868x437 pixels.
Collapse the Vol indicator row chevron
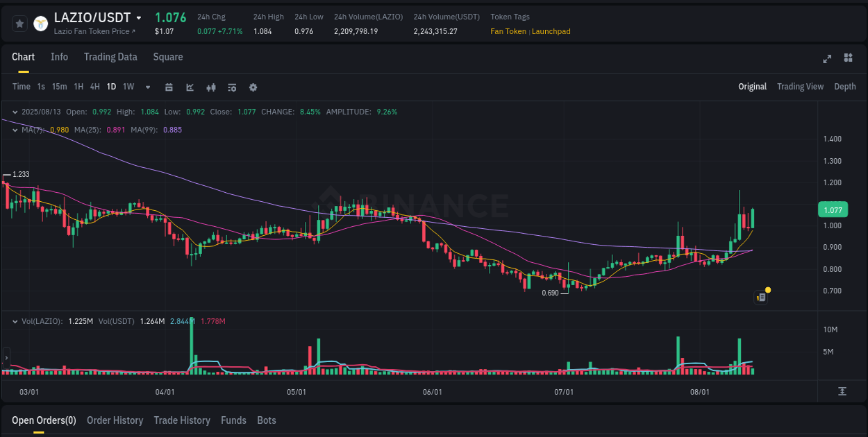click(x=15, y=321)
